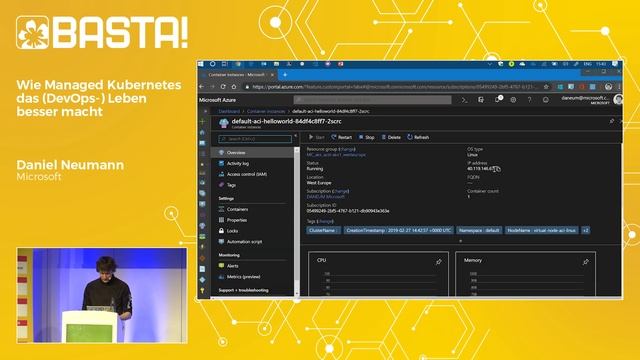The image size is (640, 360).
Task: Open Cloud Shell from portal header
Action: click(x=464, y=100)
